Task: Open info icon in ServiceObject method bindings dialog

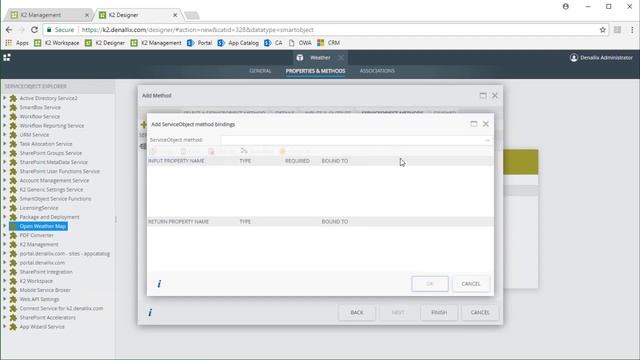Action: coord(159,284)
